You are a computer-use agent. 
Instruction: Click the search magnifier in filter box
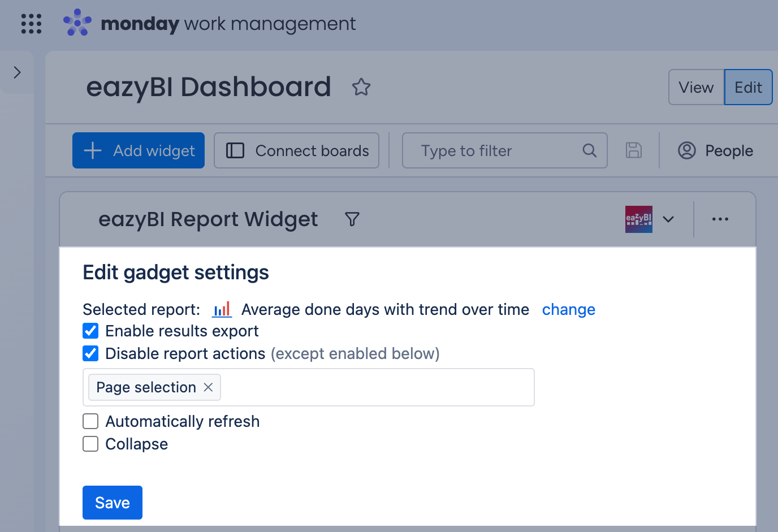click(x=589, y=150)
